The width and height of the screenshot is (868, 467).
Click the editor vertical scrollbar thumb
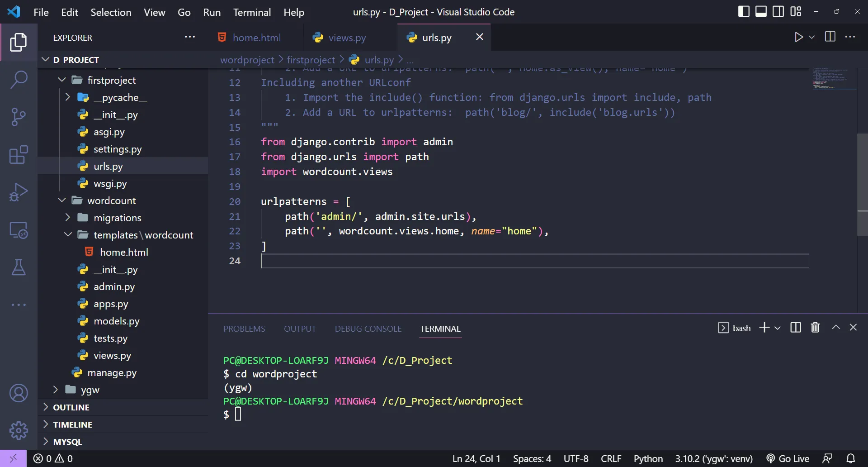(x=862, y=185)
